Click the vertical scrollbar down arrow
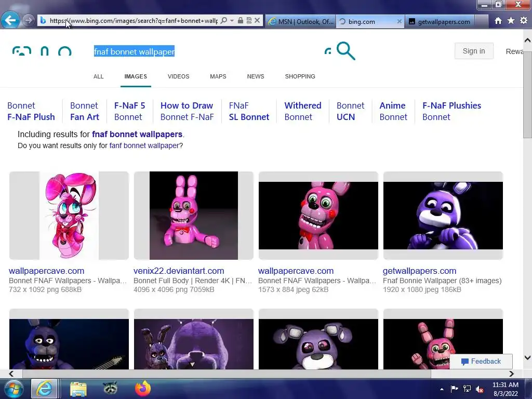532x399 pixels. 527,357
